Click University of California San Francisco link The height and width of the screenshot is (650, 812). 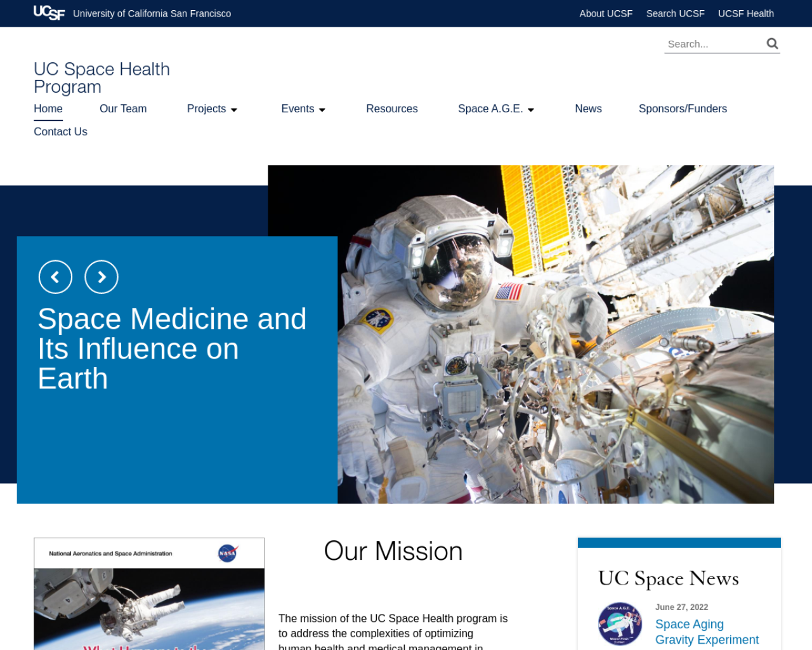click(152, 13)
